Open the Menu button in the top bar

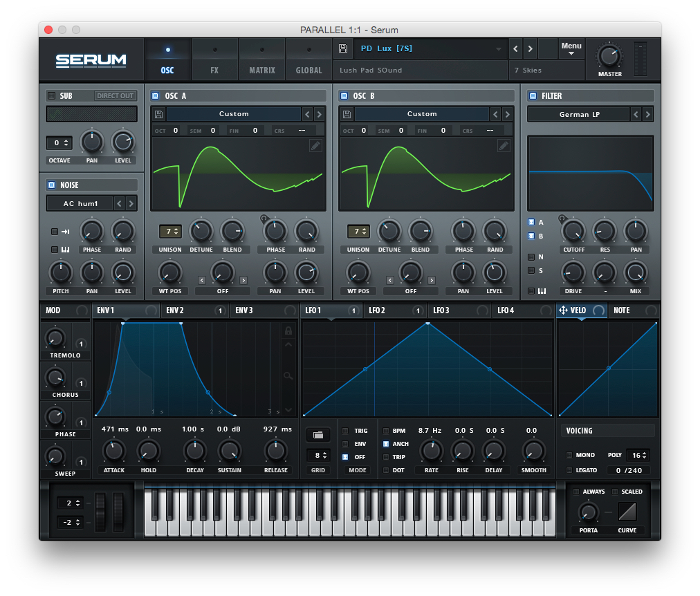[571, 46]
